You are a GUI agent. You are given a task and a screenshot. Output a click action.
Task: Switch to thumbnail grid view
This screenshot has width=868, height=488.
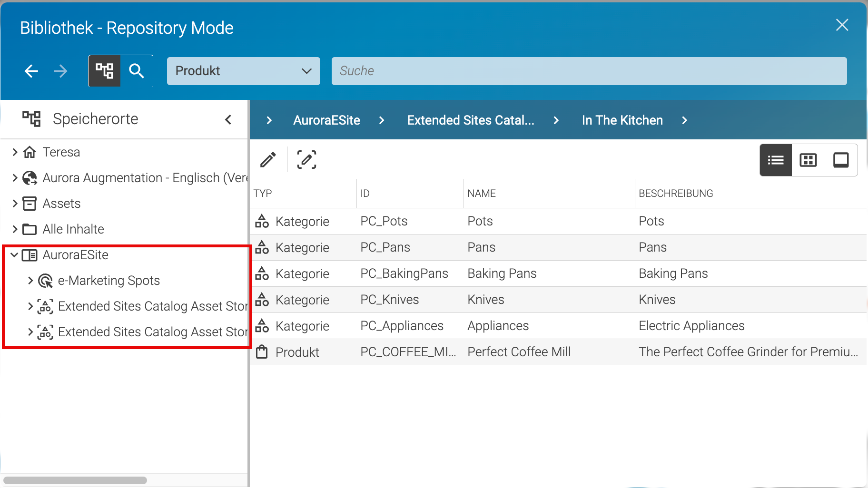(808, 160)
